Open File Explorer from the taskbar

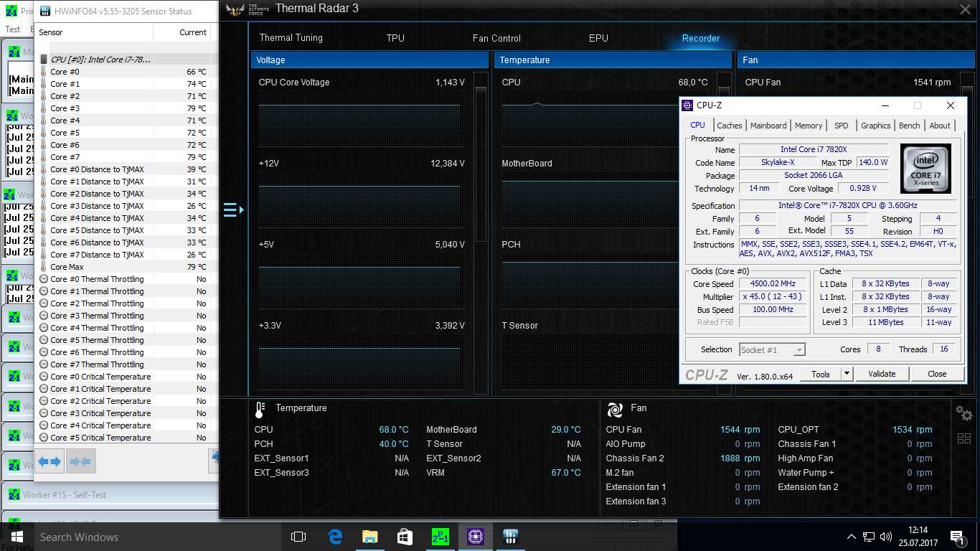(x=369, y=537)
